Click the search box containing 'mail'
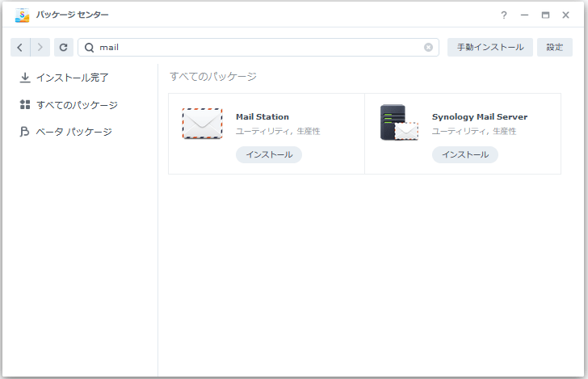Screen dimensions: 588x379 258,48
